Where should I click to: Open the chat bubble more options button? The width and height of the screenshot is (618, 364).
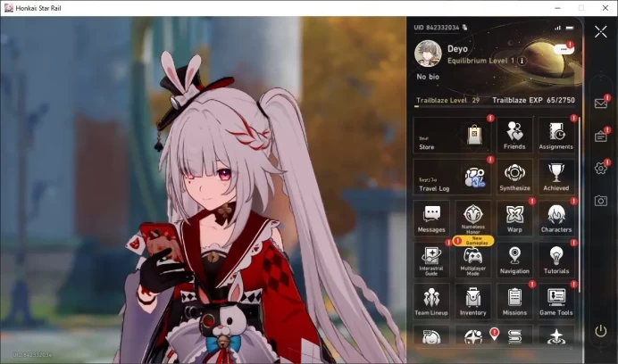click(564, 49)
